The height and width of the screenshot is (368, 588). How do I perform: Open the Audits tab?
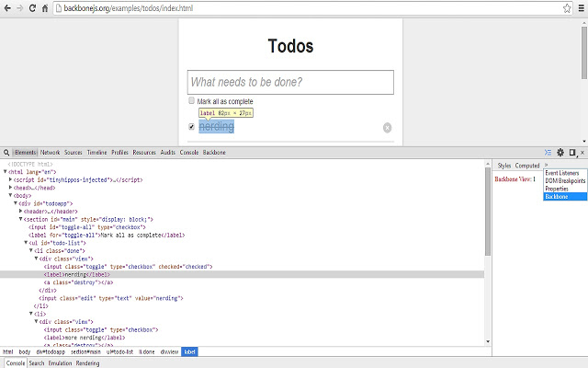pyautogui.click(x=167, y=153)
